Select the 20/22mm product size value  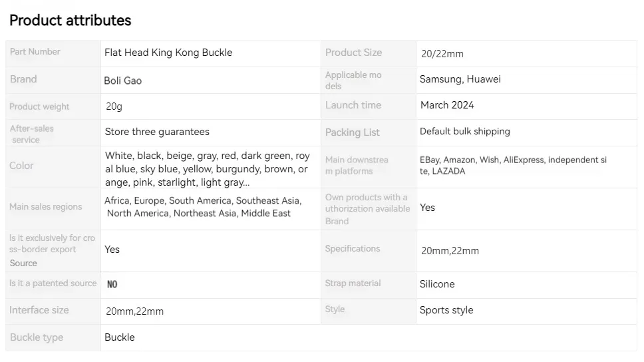(x=442, y=54)
